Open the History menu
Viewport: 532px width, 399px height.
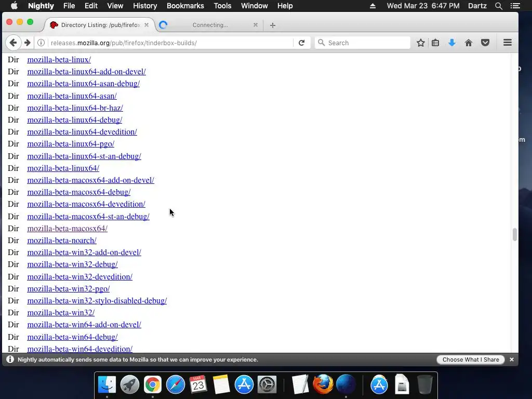[145, 6]
